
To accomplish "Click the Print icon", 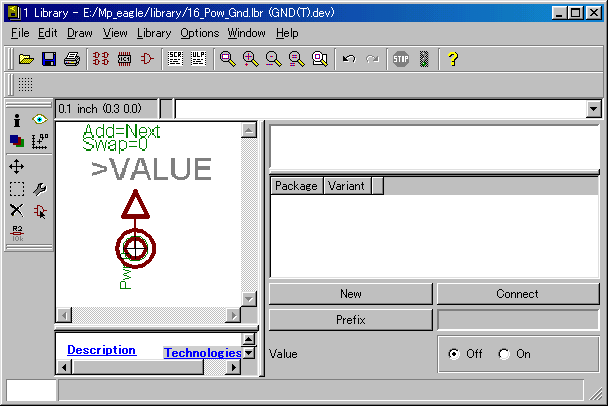I will pyautogui.click(x=72, y=59).
